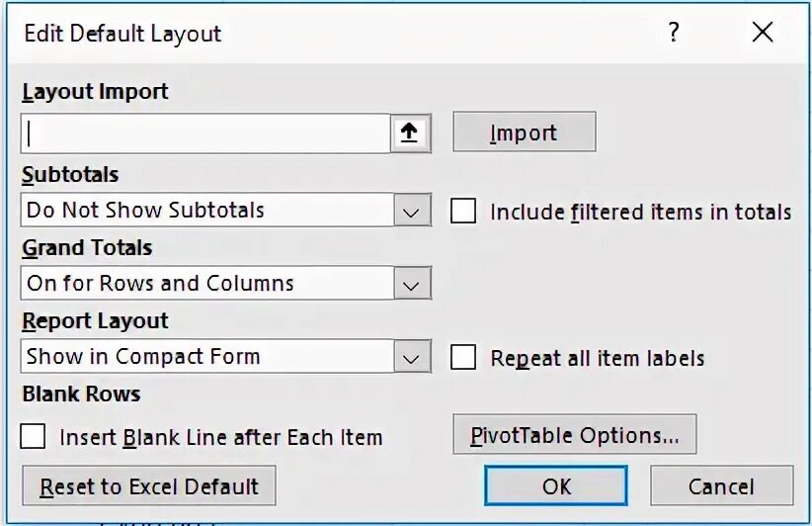Viewport: 812px width, 526px height.
Task: Enable Include filtered items in totals checkbox
Action: 463,211
